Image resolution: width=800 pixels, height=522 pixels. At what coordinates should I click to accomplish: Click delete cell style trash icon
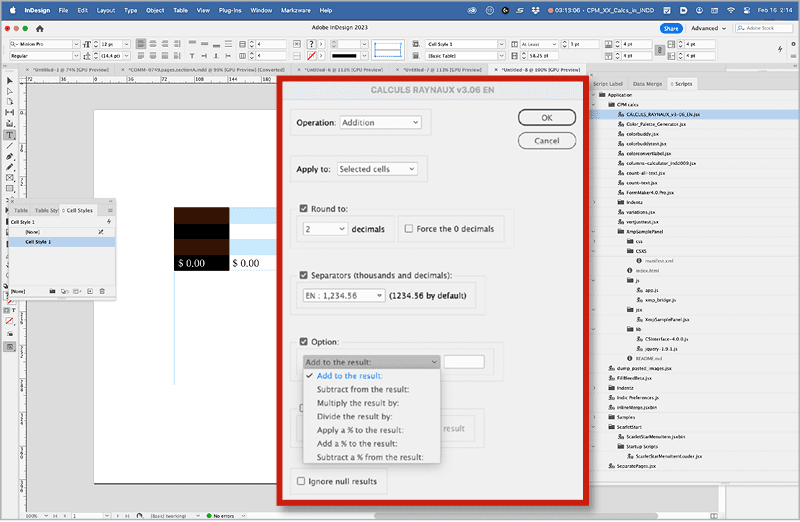point(102,291)
